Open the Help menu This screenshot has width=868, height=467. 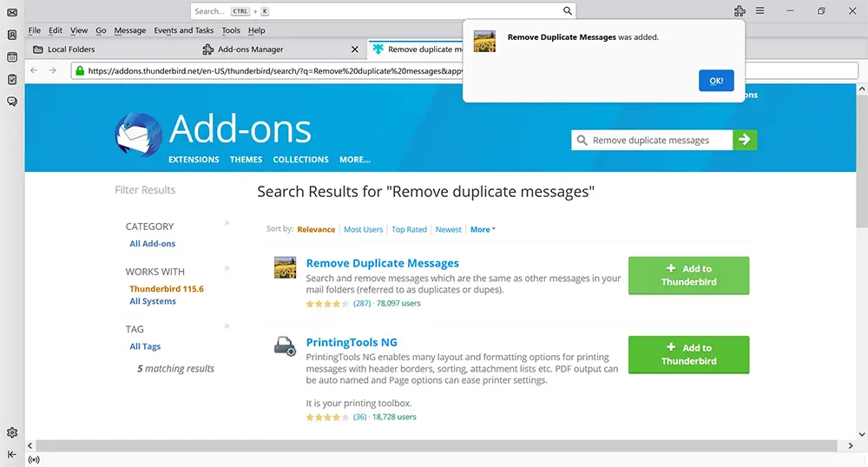point(256,30)
